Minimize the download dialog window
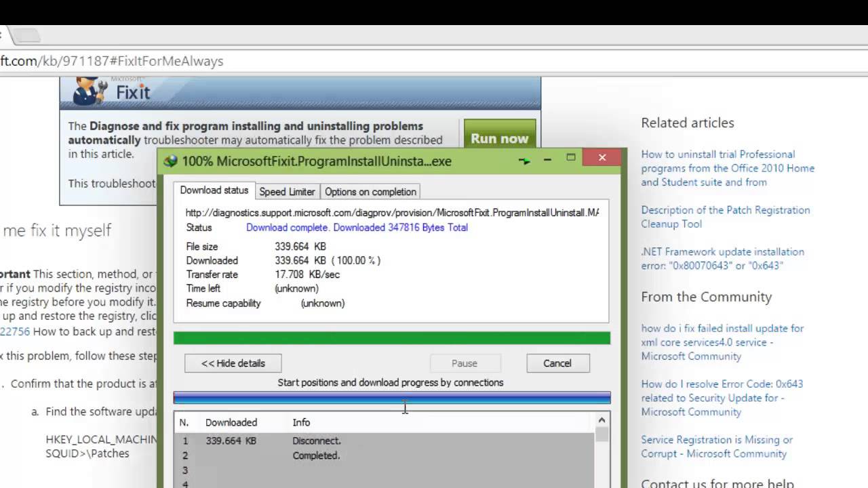 [x=547, y=160]
